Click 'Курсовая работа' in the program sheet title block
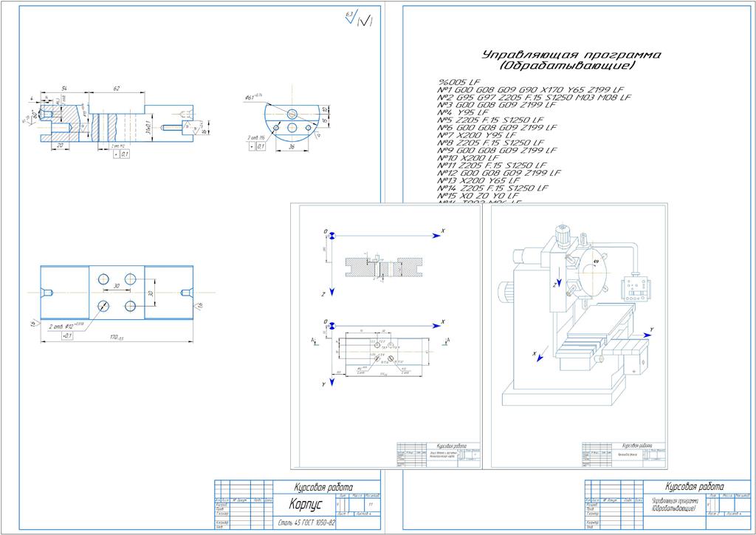The image size is (756, 535). point(694,486)
